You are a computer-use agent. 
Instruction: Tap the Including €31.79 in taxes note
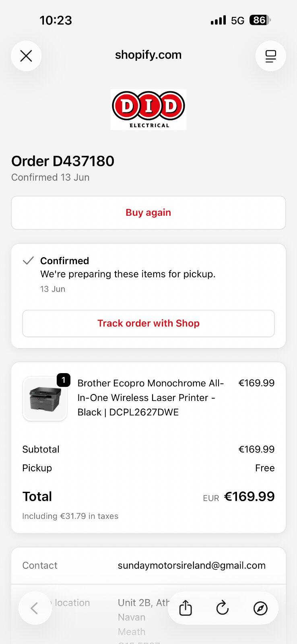pyautogui.click(x=70, y=516)
